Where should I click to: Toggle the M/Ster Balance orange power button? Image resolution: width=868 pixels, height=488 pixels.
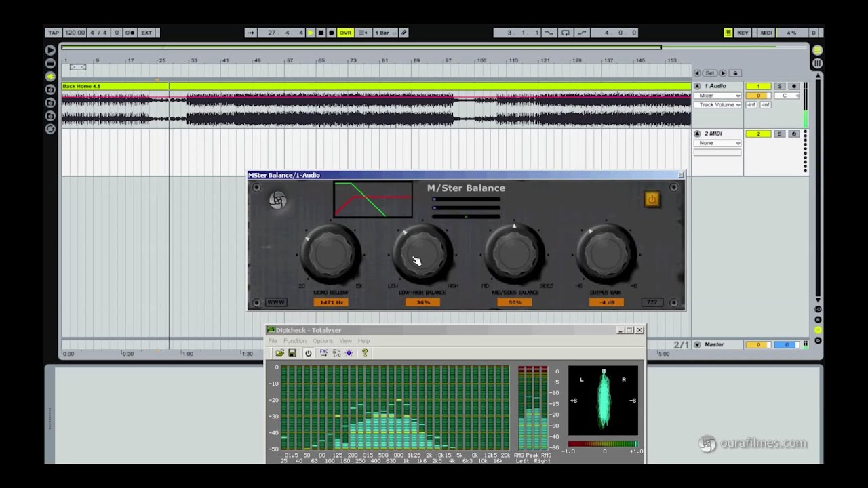[652, 199]
